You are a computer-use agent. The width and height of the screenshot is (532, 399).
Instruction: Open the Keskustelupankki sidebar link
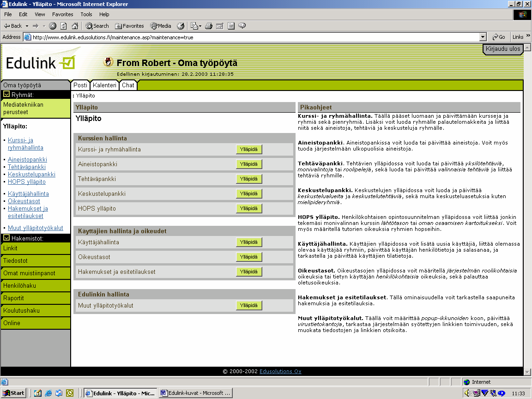[31, 175]
